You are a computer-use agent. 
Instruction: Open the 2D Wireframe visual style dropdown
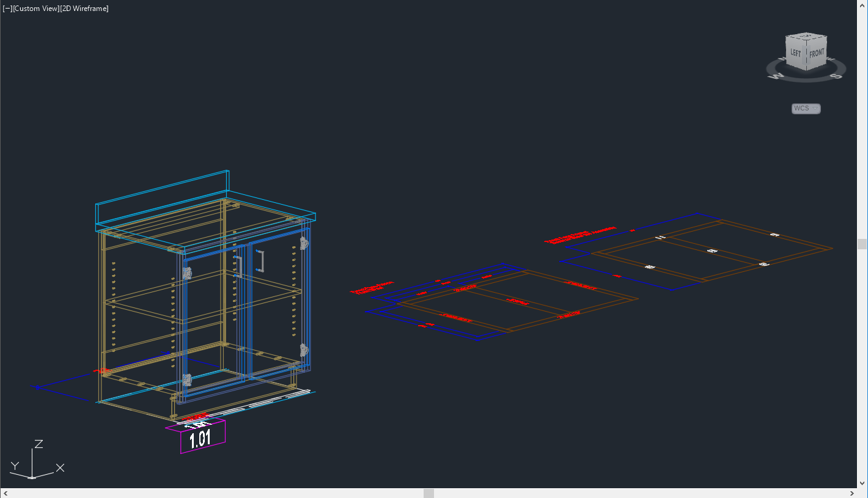click(x=84, y=8)
